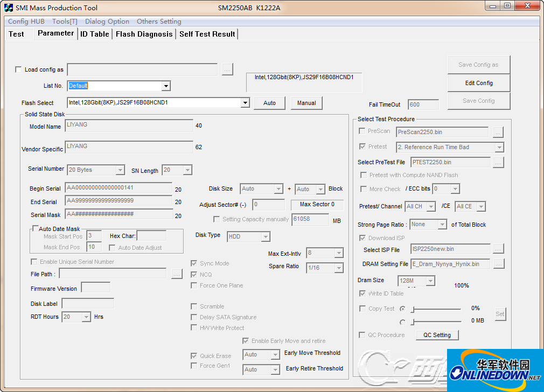Click the SMI Mass Production Tool title icon
The height and width of the screenshot is (392, 544).
point(9,8)
